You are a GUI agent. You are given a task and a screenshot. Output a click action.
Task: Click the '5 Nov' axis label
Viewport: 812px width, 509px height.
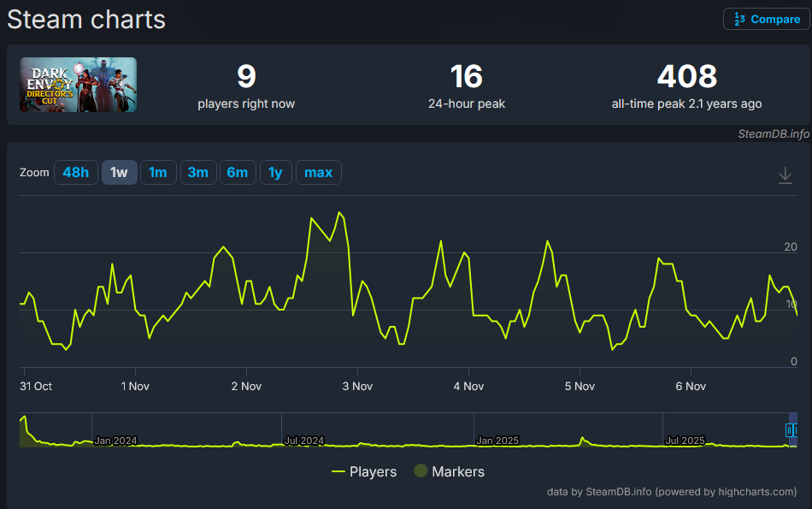tap(580, 386)
